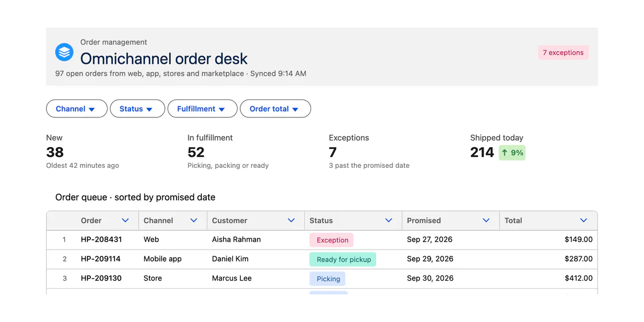Click "3 past the promised date" text
644x322 pixels.
369,166
